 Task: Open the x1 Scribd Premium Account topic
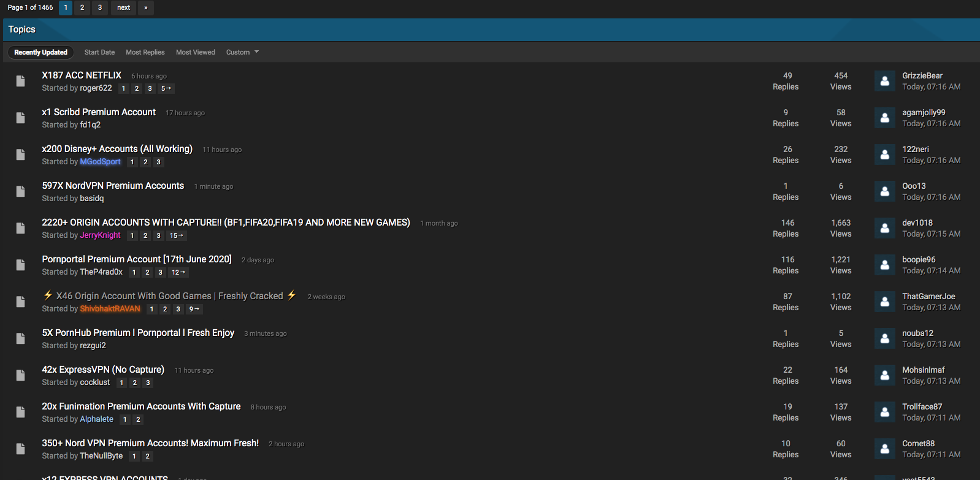[99, 112]
